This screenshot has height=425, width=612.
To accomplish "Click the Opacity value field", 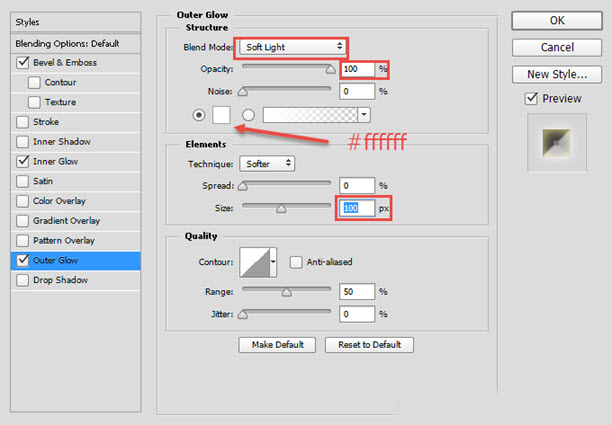I will point(357,69).
